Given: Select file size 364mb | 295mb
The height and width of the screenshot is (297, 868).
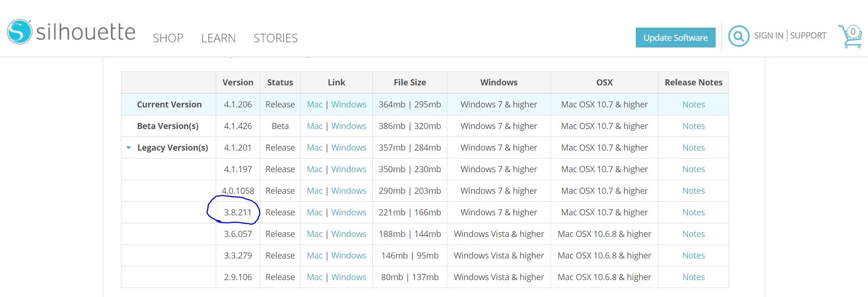Looking at the screenshot, I should coord(410,105).
